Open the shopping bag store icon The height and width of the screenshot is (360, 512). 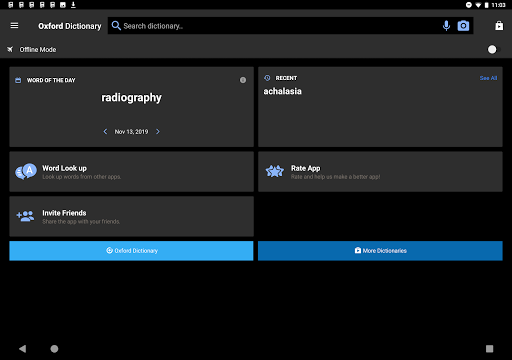click(x=499, y=26)
